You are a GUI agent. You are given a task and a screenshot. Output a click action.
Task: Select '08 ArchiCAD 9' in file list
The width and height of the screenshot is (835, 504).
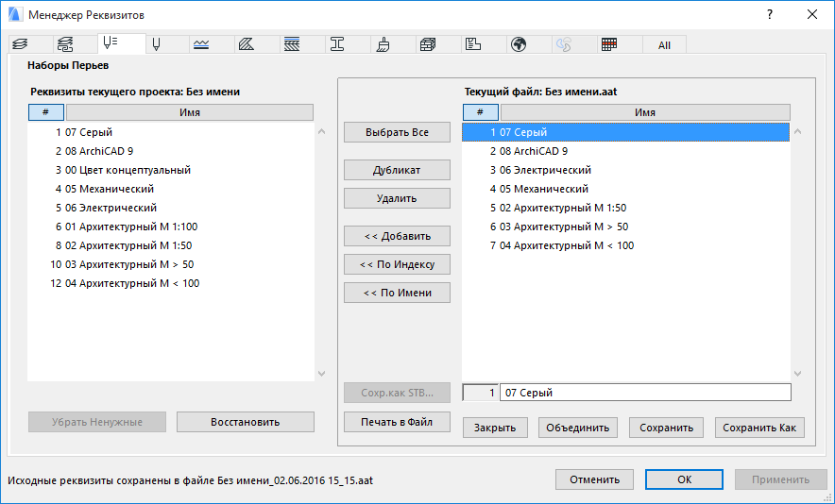[x=625, y=151]
